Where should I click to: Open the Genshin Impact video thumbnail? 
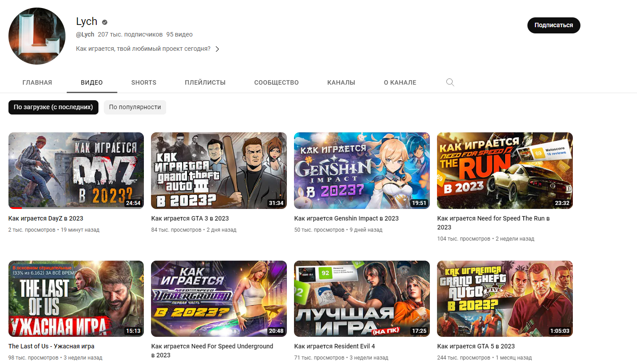(x=362, y=171)
